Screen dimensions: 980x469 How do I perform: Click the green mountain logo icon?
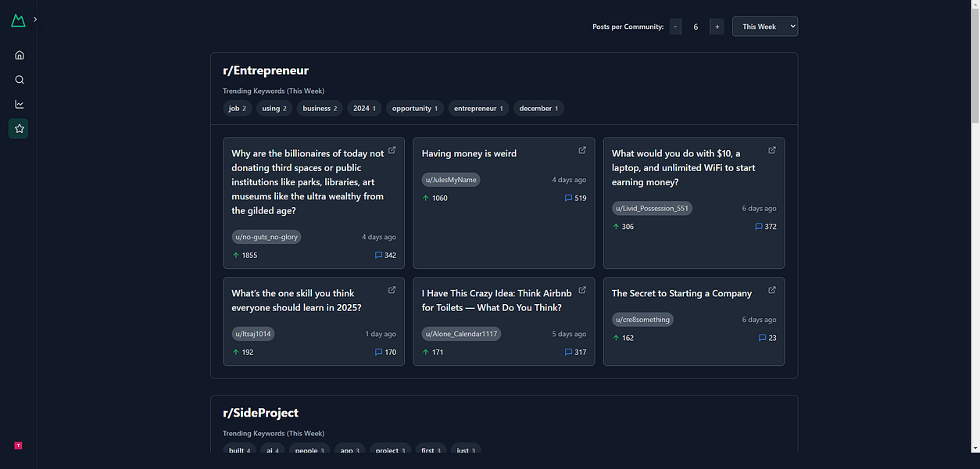pyautogui.click(x=18, y=20)
